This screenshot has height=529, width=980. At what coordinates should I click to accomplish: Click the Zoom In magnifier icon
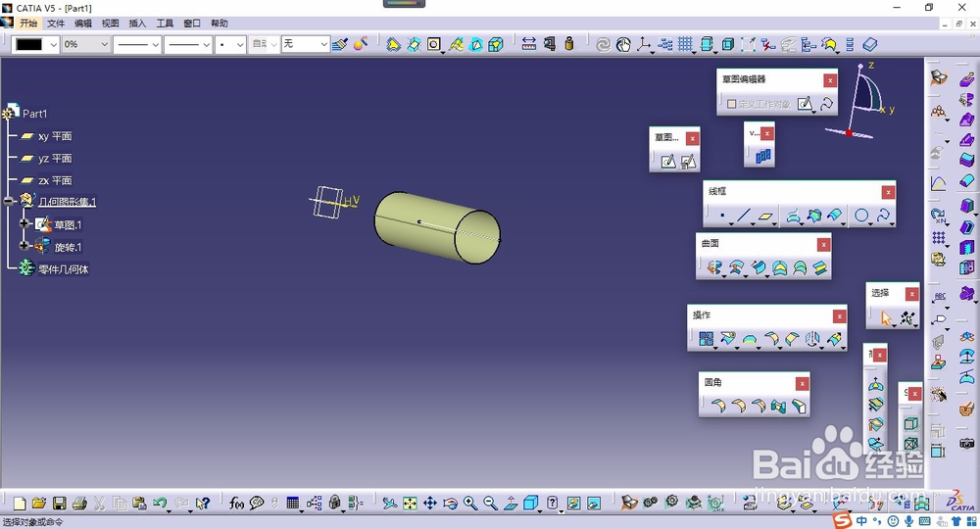coord(470,503)
